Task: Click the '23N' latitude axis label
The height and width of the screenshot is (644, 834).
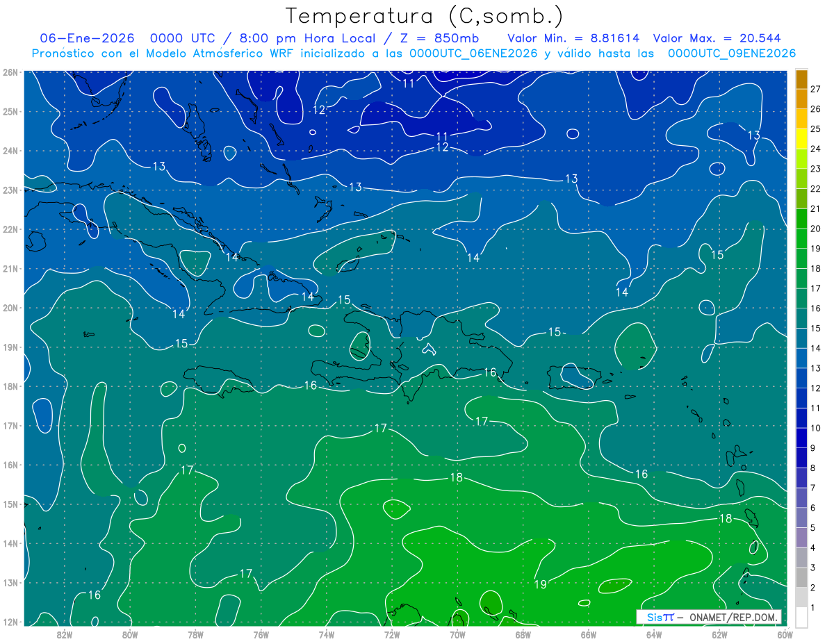Action: click(10, 190)
